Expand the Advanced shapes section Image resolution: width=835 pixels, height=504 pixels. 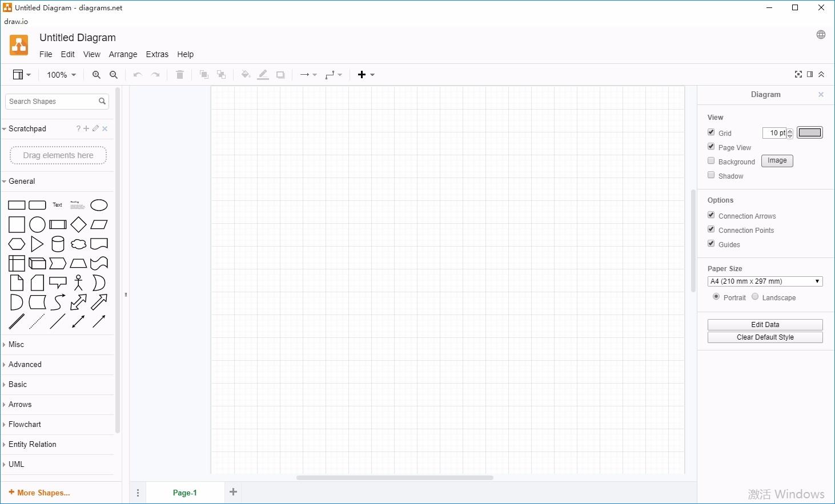pos(57,365)
